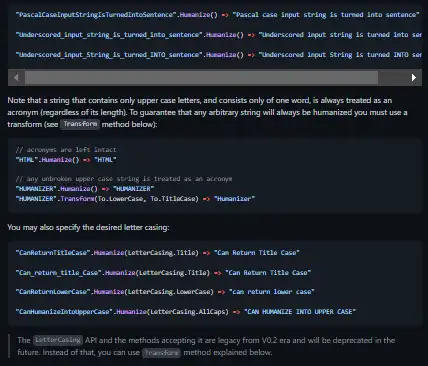This screenshot has width=428, height=366.
Task: Click the "HTML".Humanize() code line
Action: point(66,160)
